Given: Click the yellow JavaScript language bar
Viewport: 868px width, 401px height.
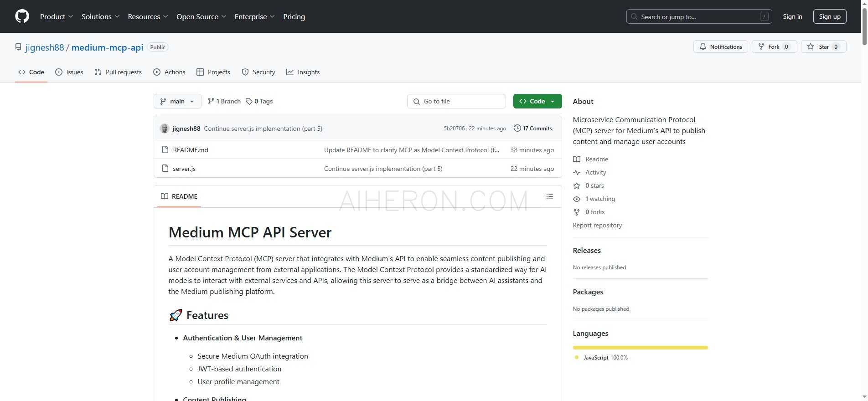Looking at the screenshot, I should pos(640,348).
